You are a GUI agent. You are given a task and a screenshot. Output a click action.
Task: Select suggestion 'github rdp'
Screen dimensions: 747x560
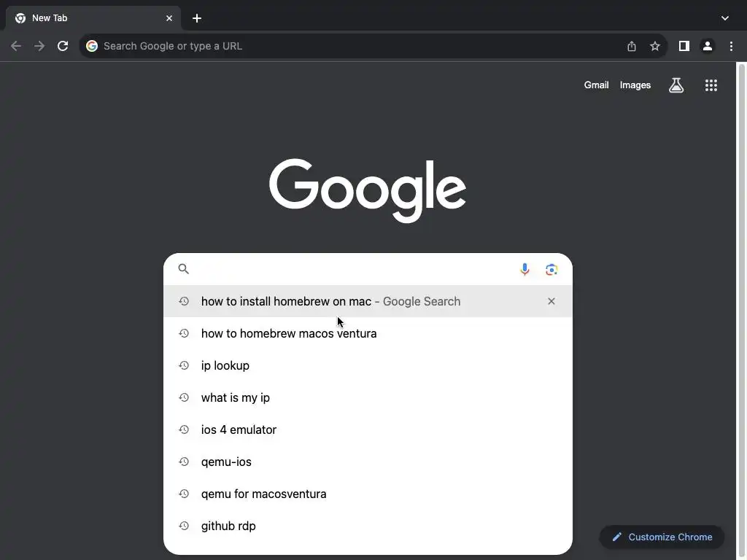tap(368, 526)
